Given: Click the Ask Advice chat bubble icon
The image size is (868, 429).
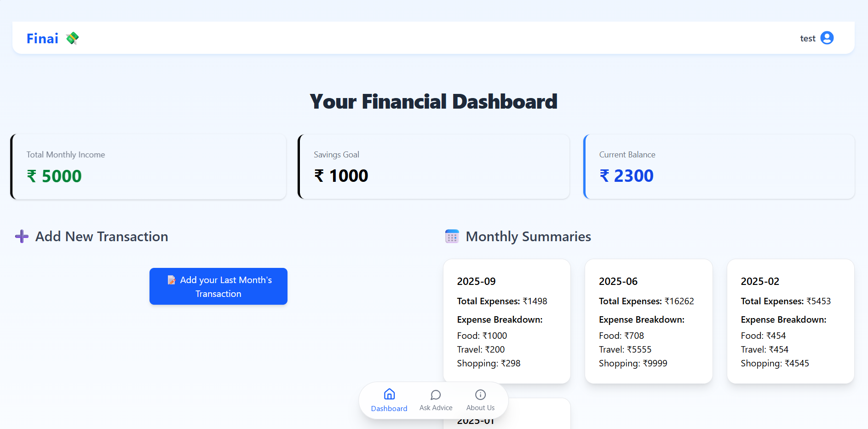Looking at the screenshot, I should tap(436, 394).
